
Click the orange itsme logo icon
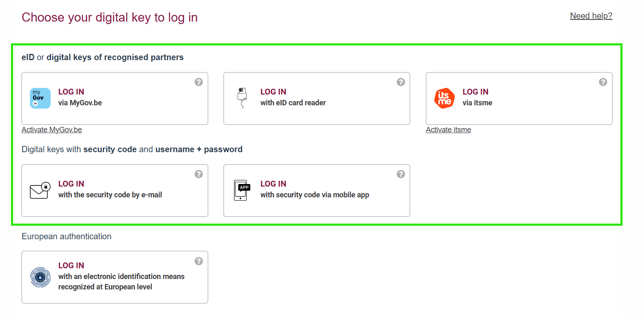click(444, 98)
